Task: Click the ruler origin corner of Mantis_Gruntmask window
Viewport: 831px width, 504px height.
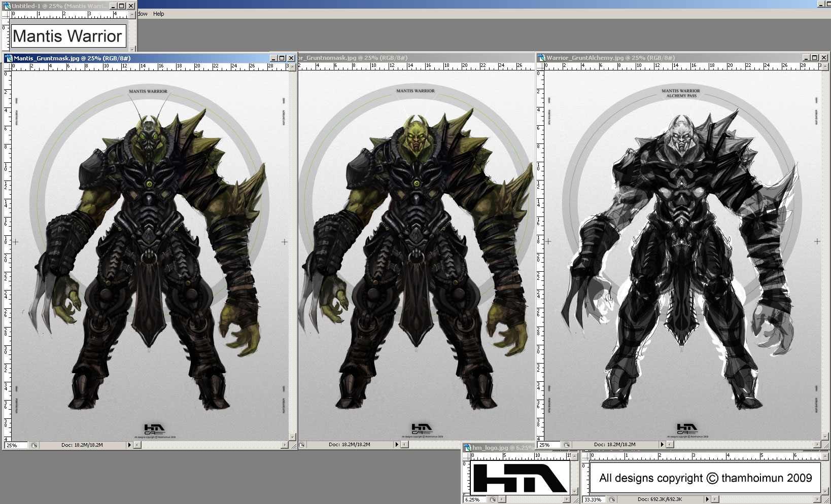Action: point(7,66)
